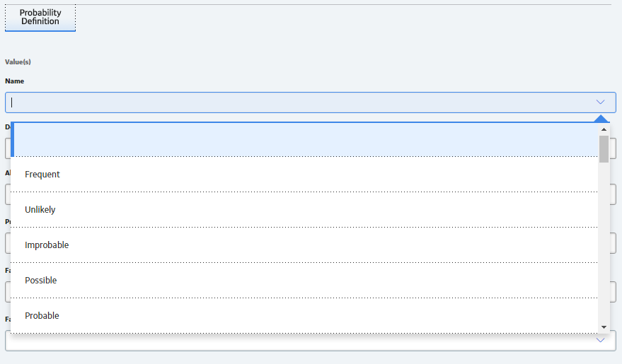This screenshot has height=364, width=622.
Task: Select the blank option atop the list
Action: point(304,139)
